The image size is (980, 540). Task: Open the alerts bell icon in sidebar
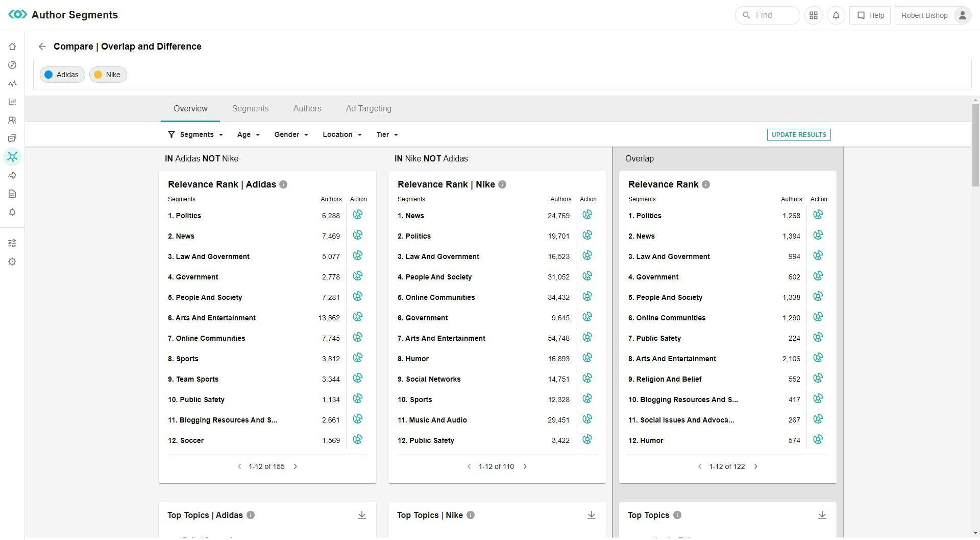12,212
